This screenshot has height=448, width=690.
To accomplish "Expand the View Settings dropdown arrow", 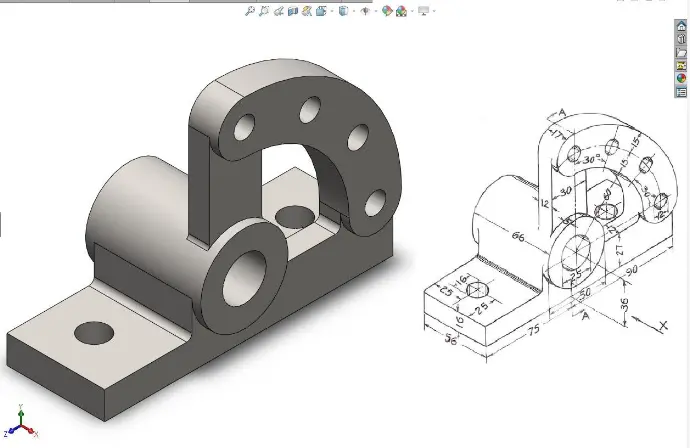I will tap(434, 11).
